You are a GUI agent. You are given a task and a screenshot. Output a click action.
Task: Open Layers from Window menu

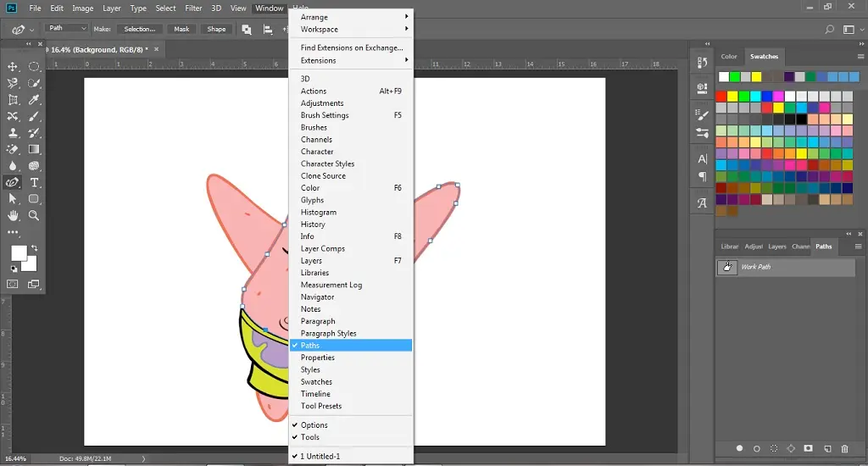(x=351, y=261)
